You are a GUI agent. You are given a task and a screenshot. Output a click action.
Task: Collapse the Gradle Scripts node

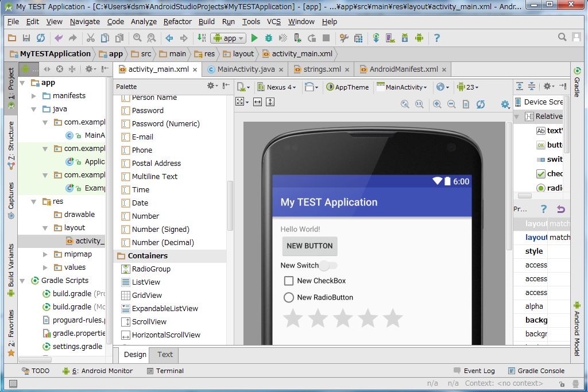point(22,281)
